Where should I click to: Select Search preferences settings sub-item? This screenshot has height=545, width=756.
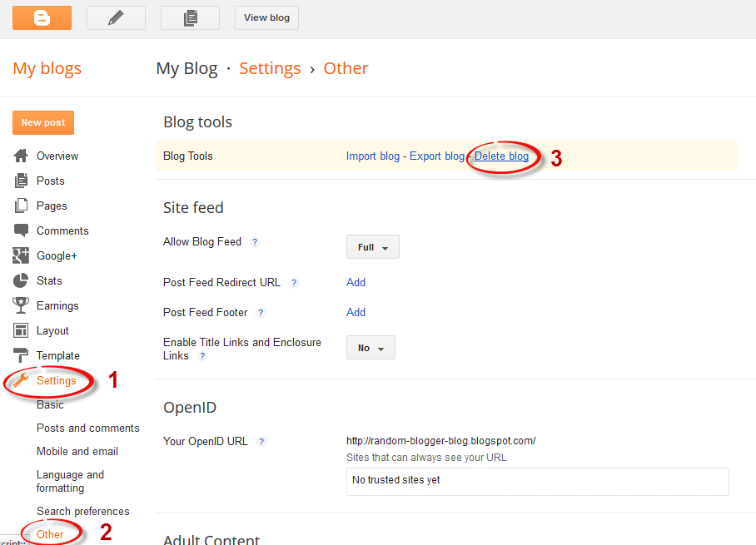tap(83, 511)
